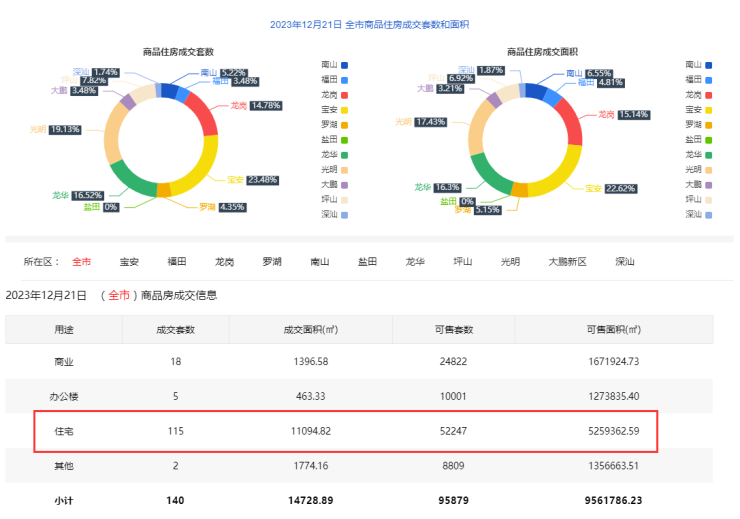This screenshot has width=740, height=519.
Task: Click the green 龙华 segment of the left donut
Action: [132, 178]
